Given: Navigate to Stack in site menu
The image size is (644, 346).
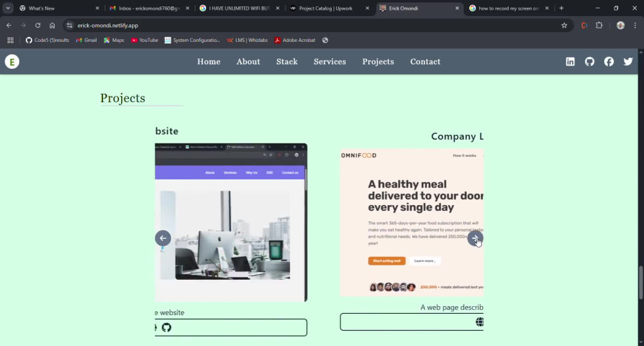Looking at the screenshot, I should [287, 62].
